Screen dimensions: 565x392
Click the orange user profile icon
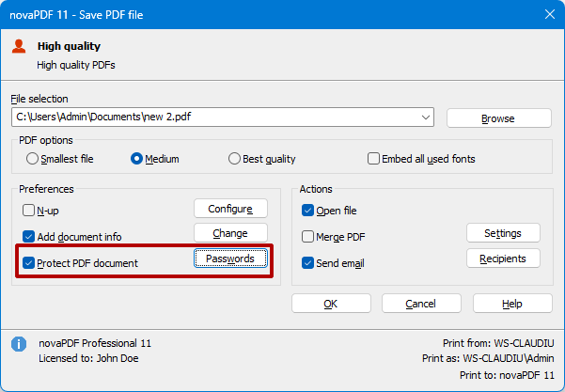(x=19, y=45)
